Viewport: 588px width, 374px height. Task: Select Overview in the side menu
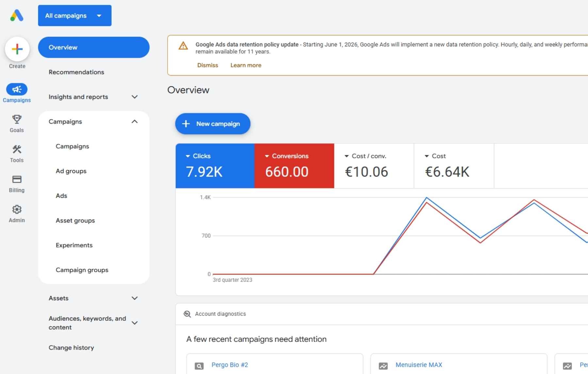point(94,47)
